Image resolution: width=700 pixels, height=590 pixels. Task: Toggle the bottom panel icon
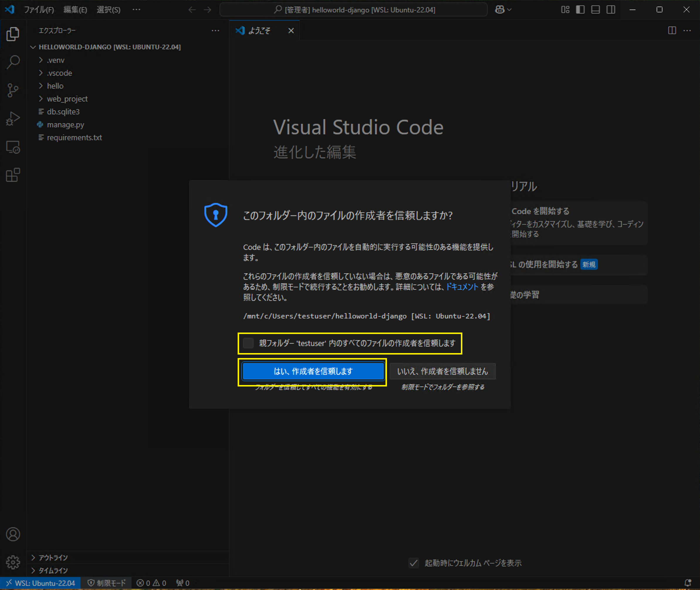coord(596,10)
